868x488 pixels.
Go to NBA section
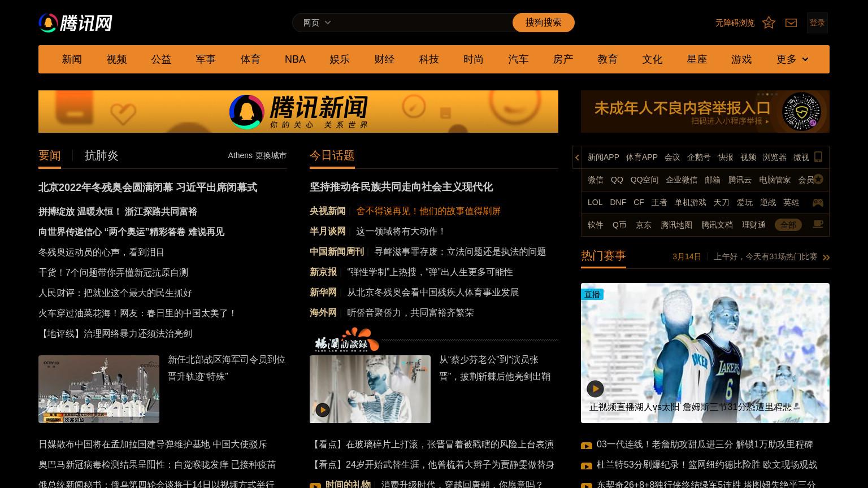pos(295,59)
